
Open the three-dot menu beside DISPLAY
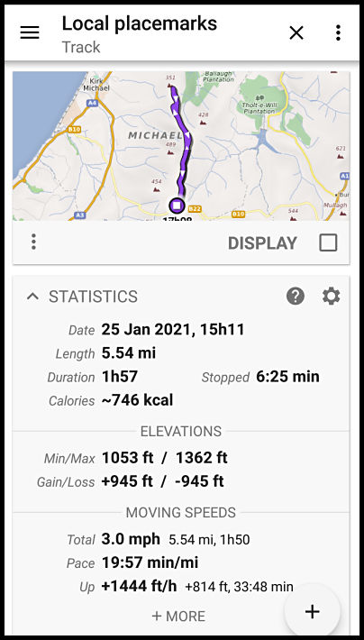[33, 242]
